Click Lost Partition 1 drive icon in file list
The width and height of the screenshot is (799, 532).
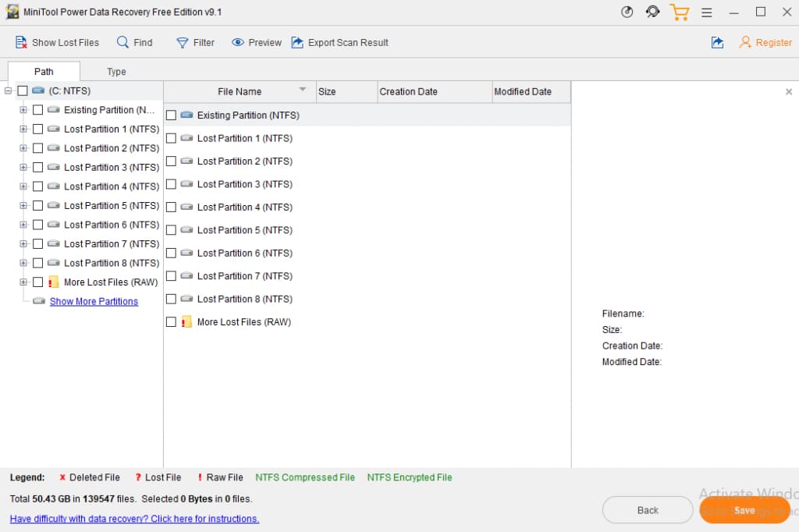coord(187,138)
